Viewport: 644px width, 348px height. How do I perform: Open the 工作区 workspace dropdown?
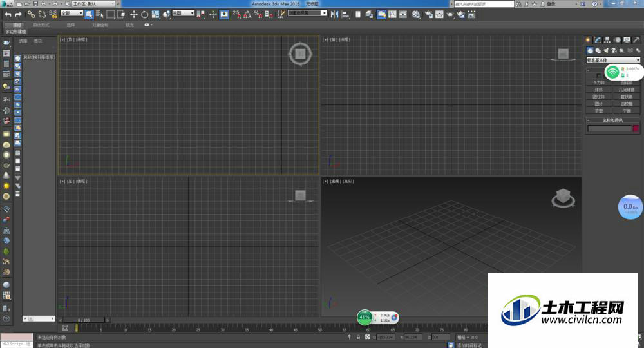point(93,4)
